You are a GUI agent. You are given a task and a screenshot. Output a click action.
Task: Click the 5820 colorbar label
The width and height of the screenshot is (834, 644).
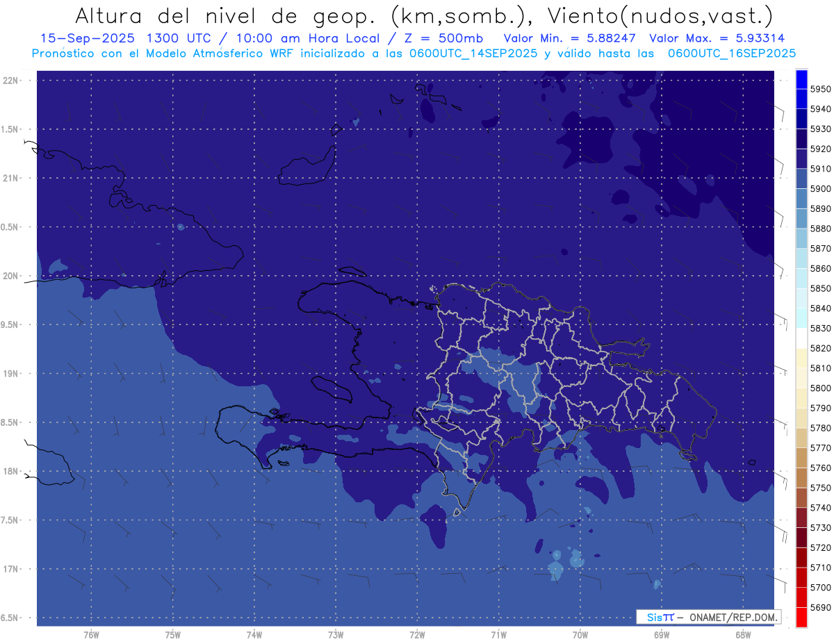(x=820, y=348)
